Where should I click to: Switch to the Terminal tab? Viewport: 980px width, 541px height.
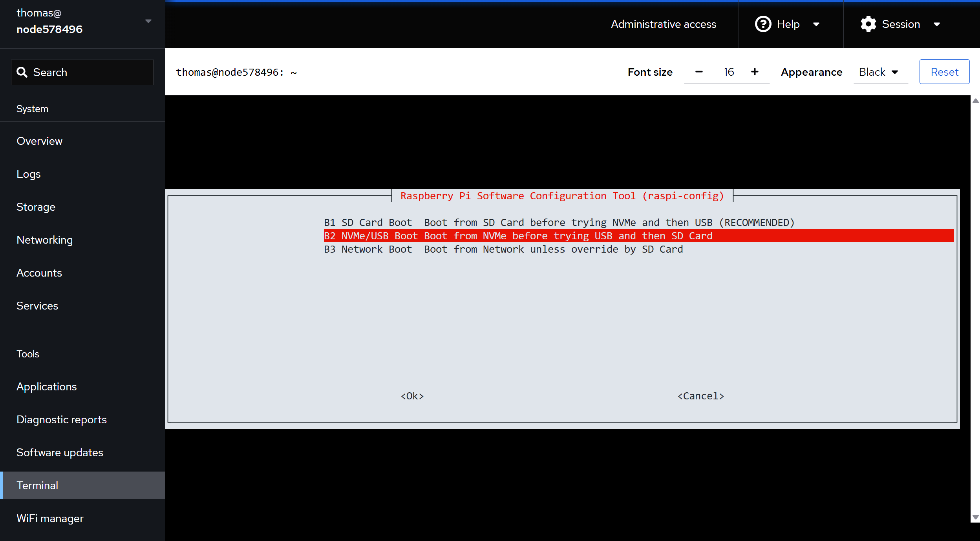[37, 485]
